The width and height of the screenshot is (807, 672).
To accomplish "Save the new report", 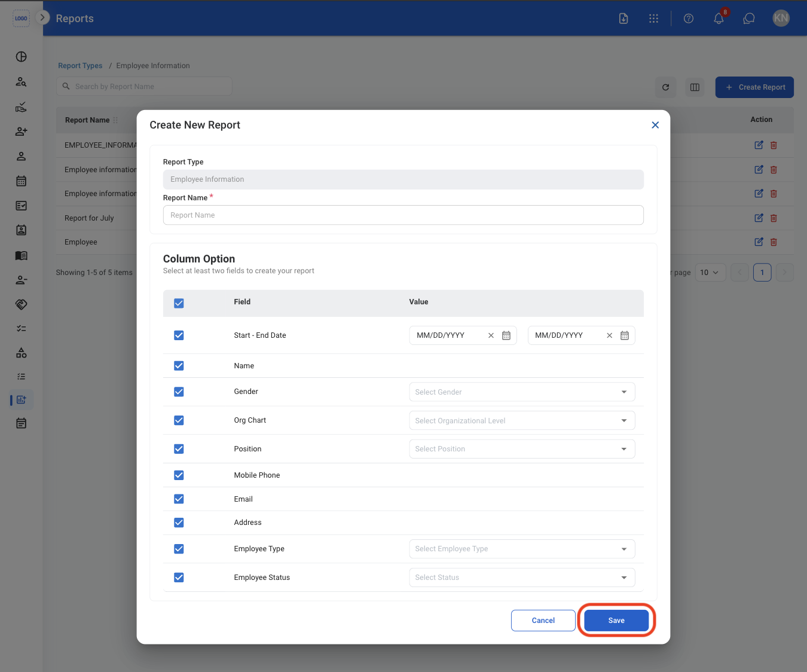I will (616, 621).
